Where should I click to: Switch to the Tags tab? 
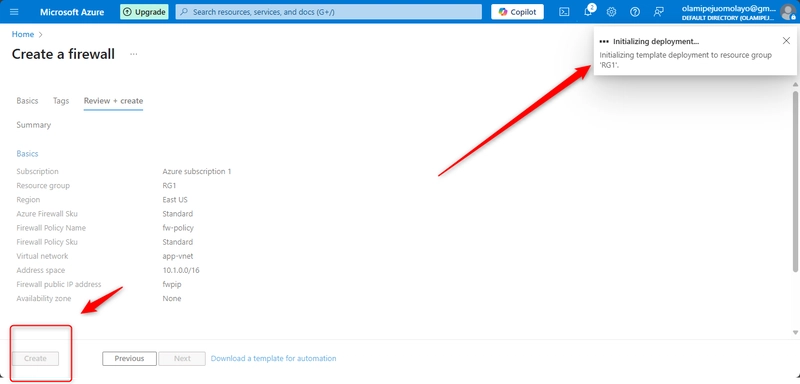pos(61,101)
